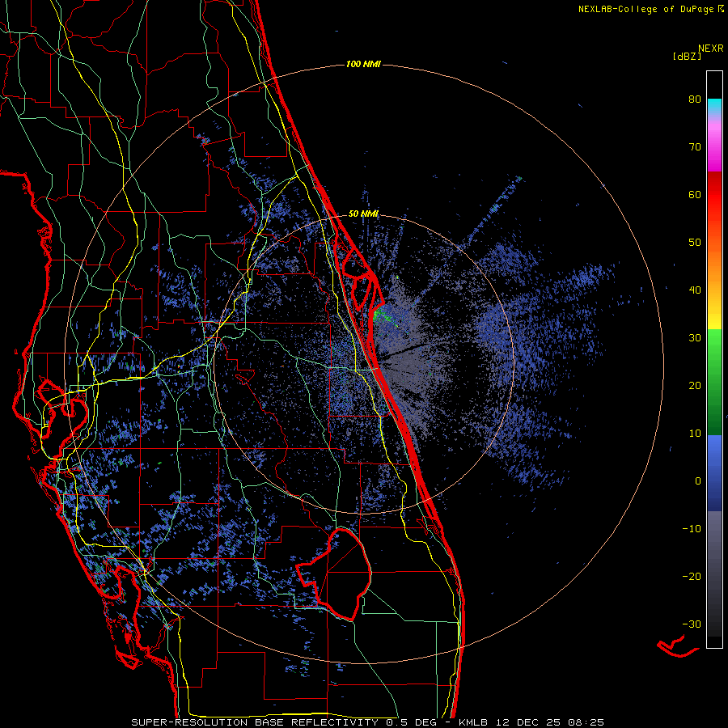Click the 60 value on the dBZ scale

(x=695, y=194)
